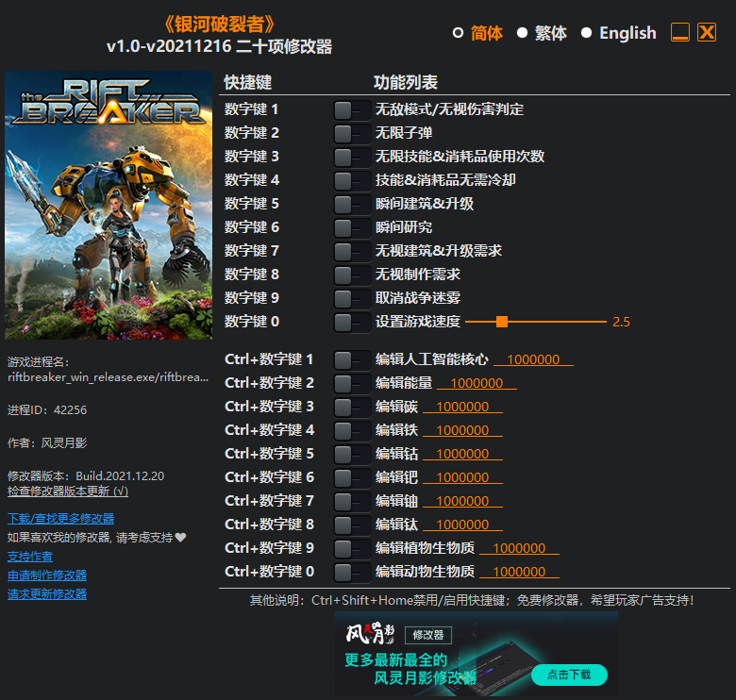Screen dimensions: 736x700
Task: Open the 支持作者 link
Action: tap(30, 557)
